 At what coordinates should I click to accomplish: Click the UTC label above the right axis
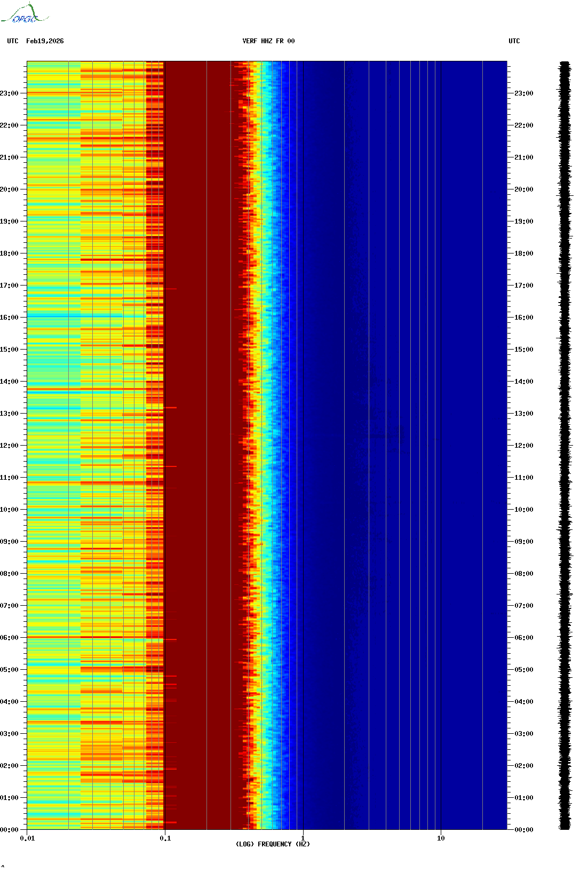(514, 41)
